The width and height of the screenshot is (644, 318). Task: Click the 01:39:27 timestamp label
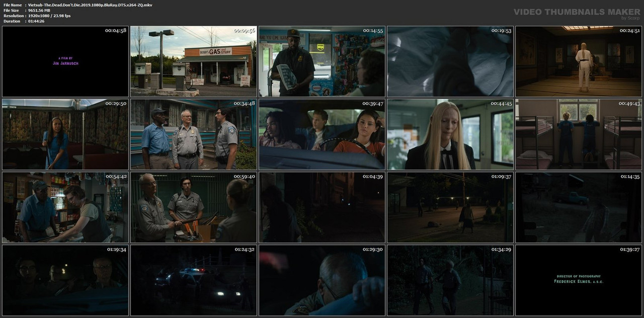(629, 250)
